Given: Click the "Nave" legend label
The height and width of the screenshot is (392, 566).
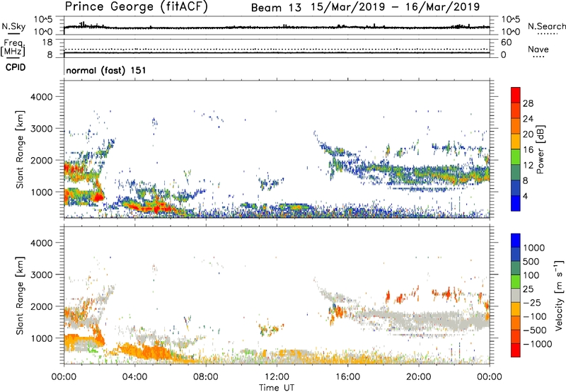Looking at the screenshot, I should pyautogui.click(x=538, y=50).
